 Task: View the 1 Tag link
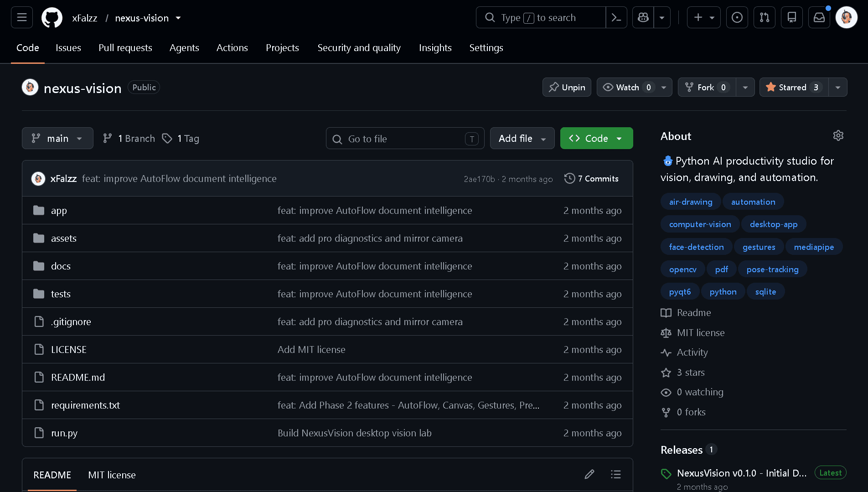pyautogui.click(x=181, y=139)
